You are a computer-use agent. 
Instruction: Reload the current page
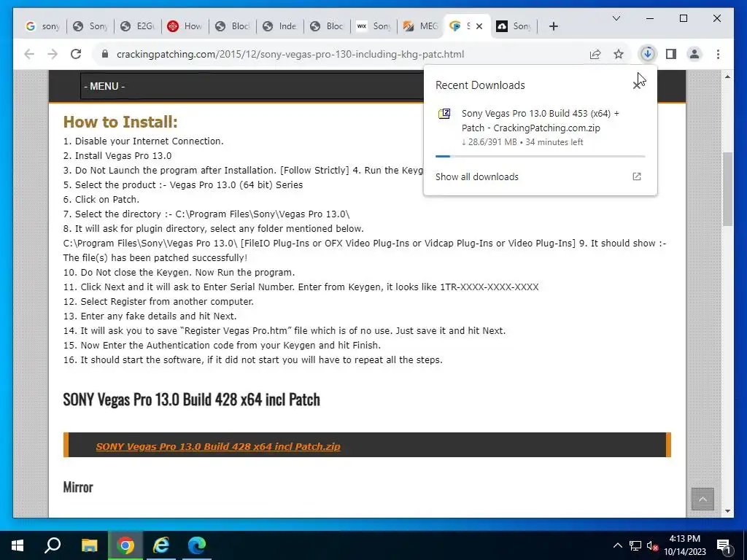point(76,54)
